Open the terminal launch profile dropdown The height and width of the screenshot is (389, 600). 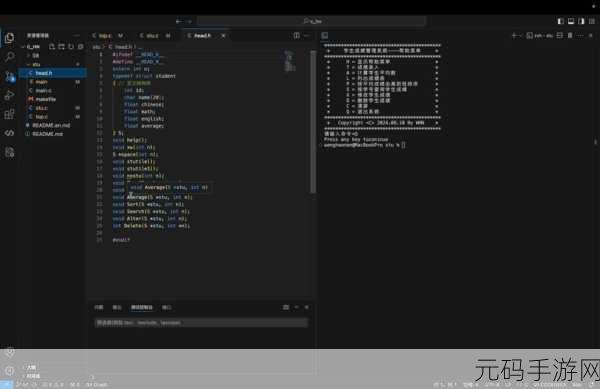[519, 36]
